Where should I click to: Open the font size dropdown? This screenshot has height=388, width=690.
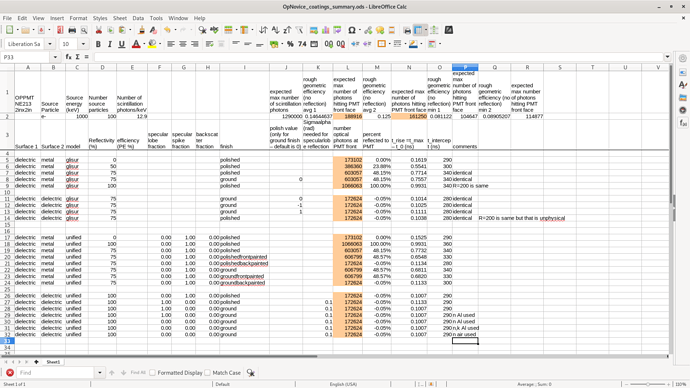(83, 44)
